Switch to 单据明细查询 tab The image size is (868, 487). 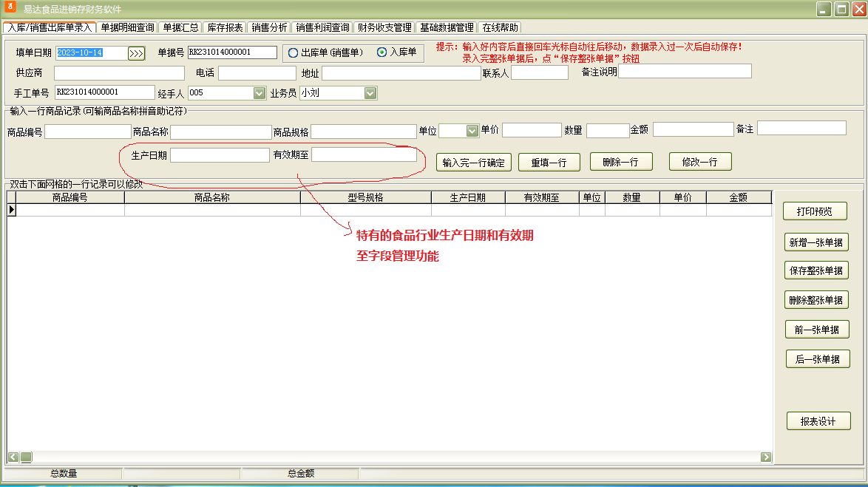click(127, 27)
